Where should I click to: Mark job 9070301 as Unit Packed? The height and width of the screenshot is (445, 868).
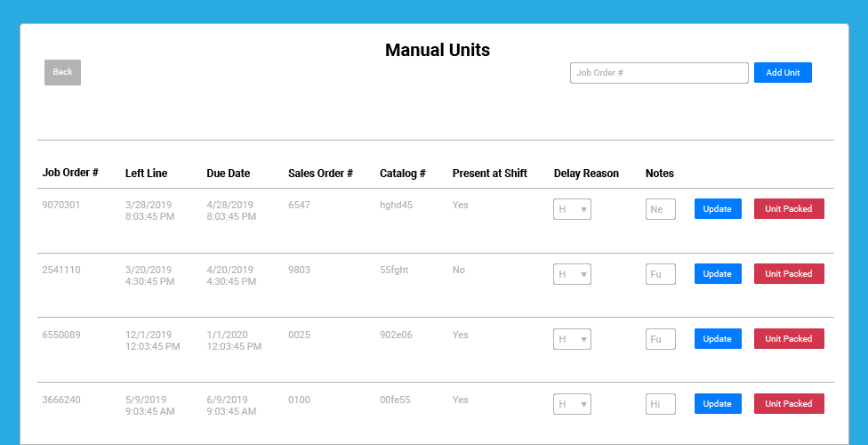pyautogui.click(x=789, y=209)
